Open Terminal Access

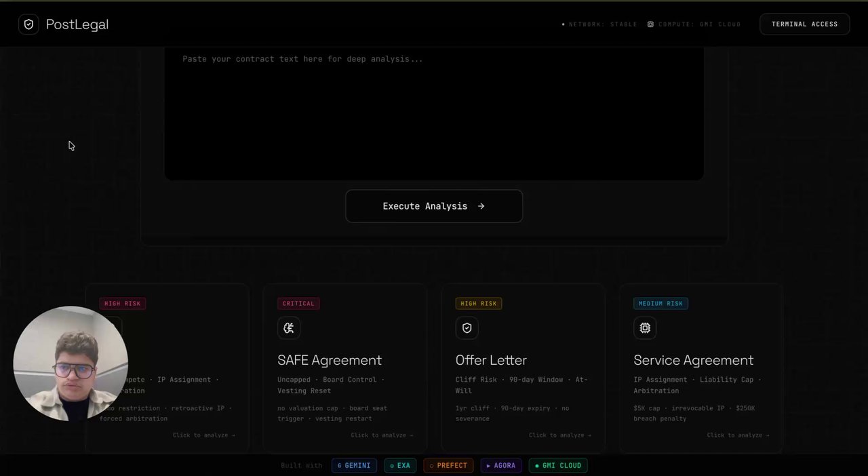pyautogui.click(x=804, y=24)
